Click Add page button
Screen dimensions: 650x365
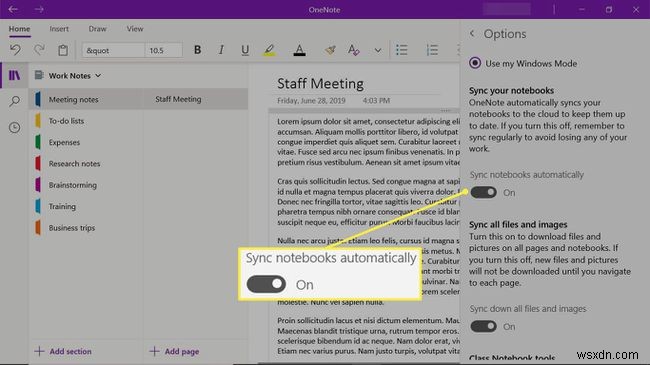point(174,351)
